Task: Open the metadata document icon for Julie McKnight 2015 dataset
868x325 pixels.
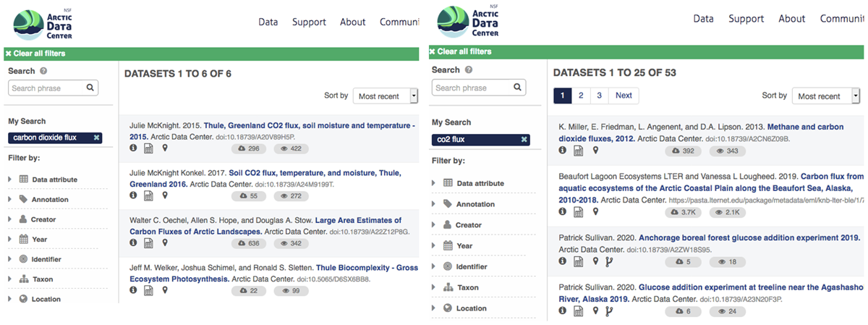Action: pos(148,149)
